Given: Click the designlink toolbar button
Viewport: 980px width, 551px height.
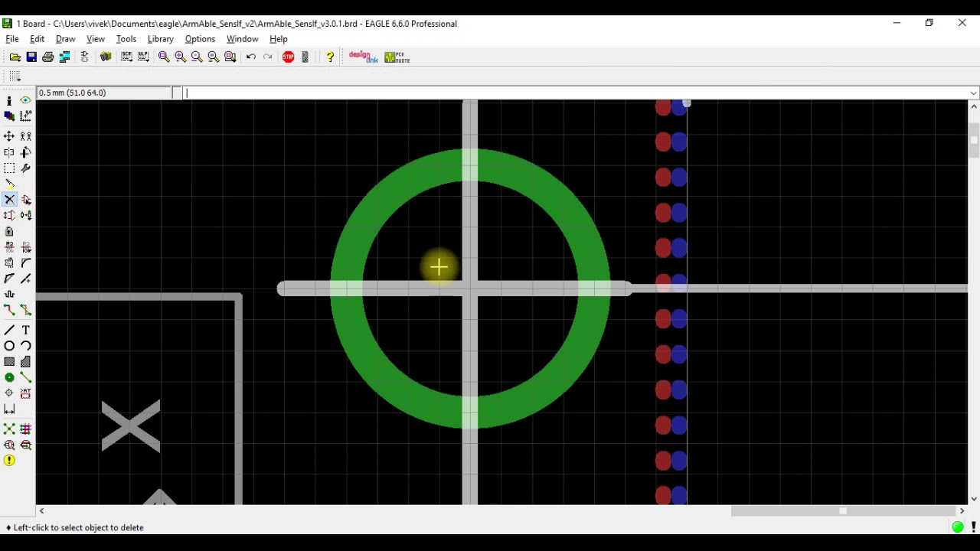Looking at the screenshot, I should click(x=363, y=57).
